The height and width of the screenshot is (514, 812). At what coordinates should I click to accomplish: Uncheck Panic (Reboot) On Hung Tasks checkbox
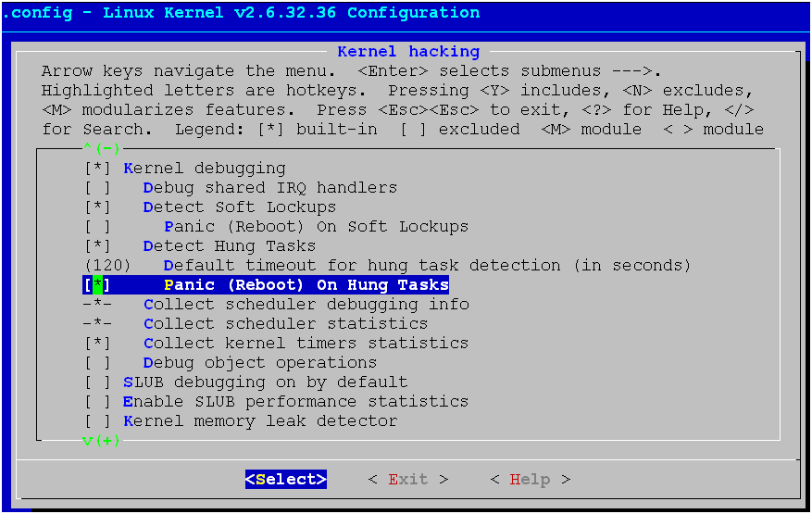point(97,285)
